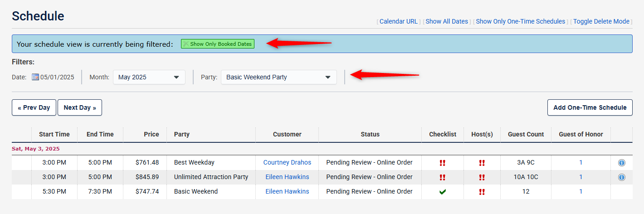
Task: Switch to Show Only One-Time Schedules
Action: pos(521,21)
